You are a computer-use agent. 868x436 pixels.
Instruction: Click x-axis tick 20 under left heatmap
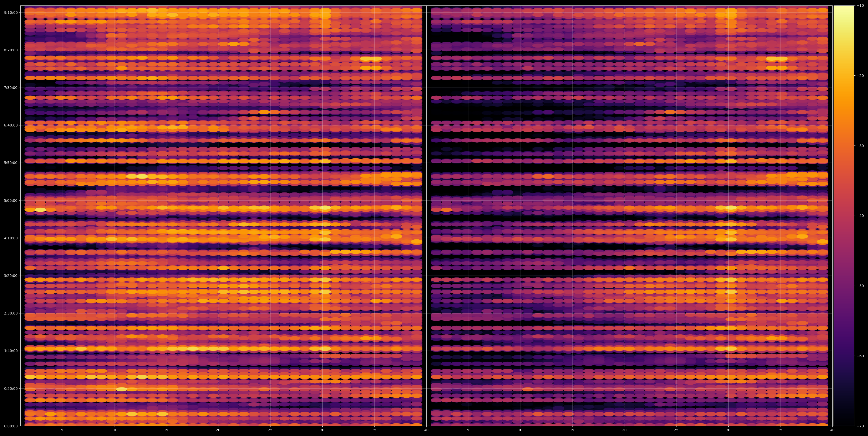(218, 430)
